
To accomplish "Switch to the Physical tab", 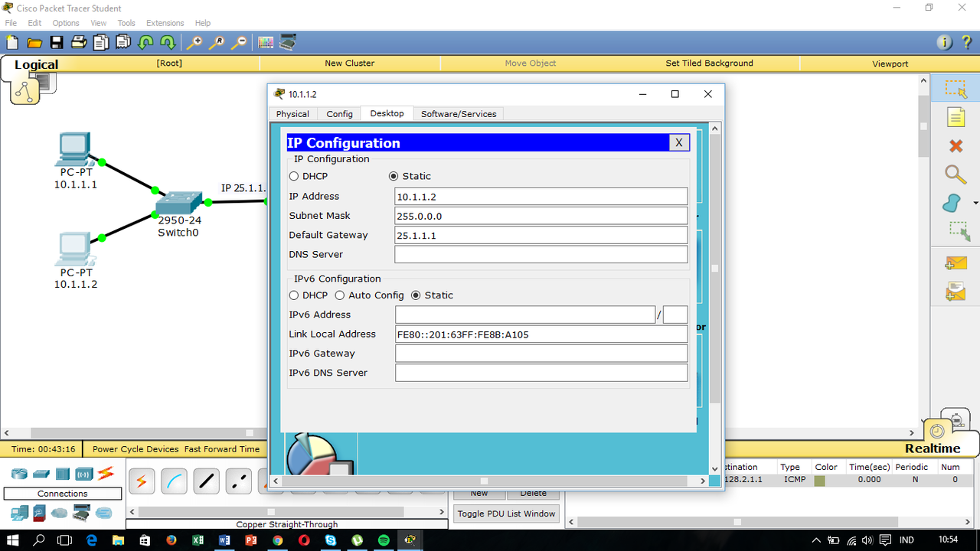I will (292, 114).
